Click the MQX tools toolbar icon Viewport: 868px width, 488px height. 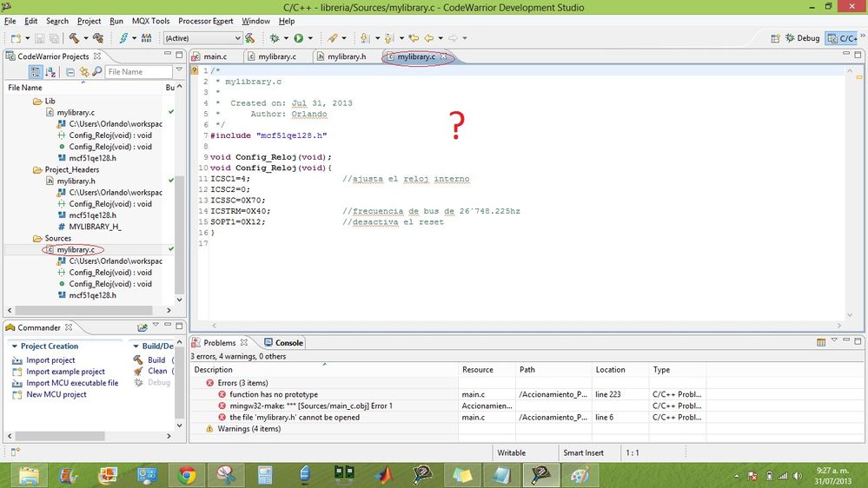tap(146, 37)
